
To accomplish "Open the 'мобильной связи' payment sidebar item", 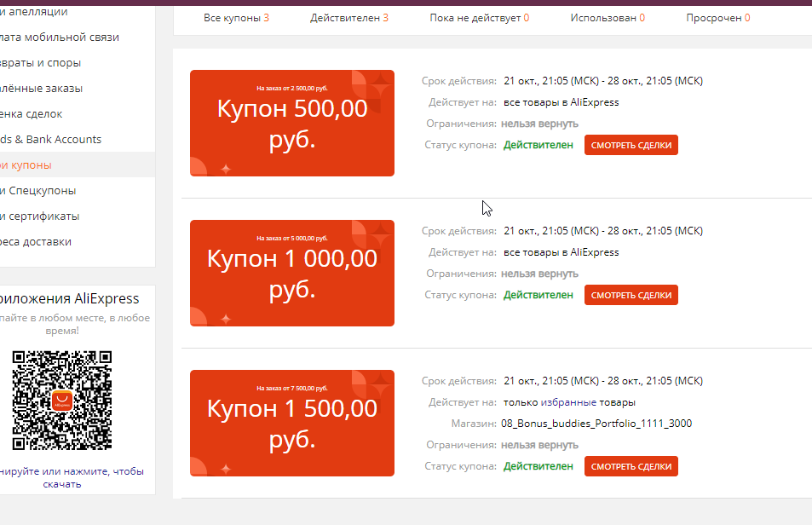I will pos(59,37).
